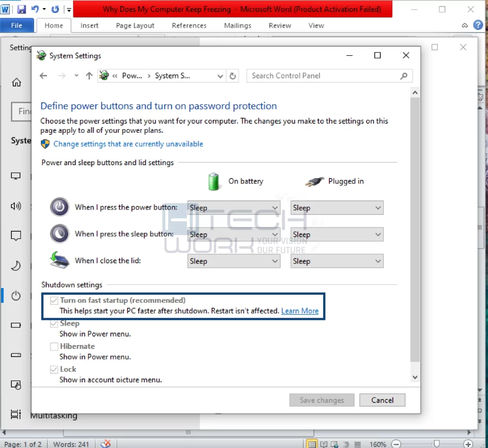The height and width of the screenshot is (448, 488).
Task: Expand the address bar history dropdown
Action: click(220, 76)
